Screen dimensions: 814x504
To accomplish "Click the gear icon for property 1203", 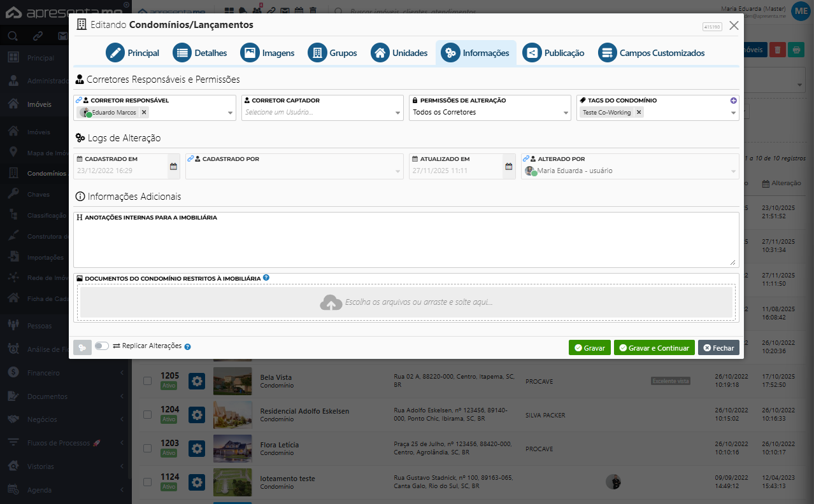I will tap(197, 449).
